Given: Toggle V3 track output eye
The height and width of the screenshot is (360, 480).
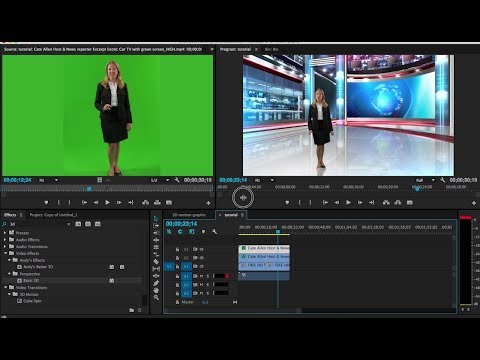Looking at the screenshot, I should point(202,249).
